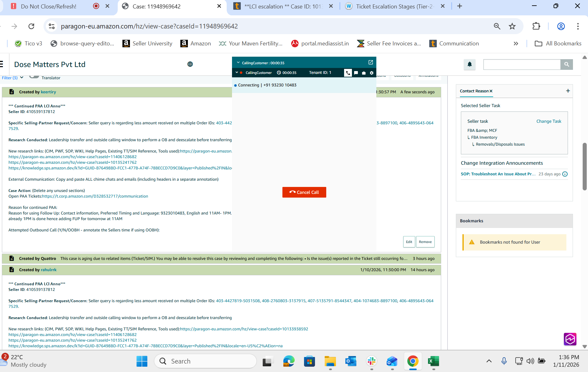Reload the current page
Image resolution: width=588 pixels, height=372 pixels.
click(x=31, y=26)
